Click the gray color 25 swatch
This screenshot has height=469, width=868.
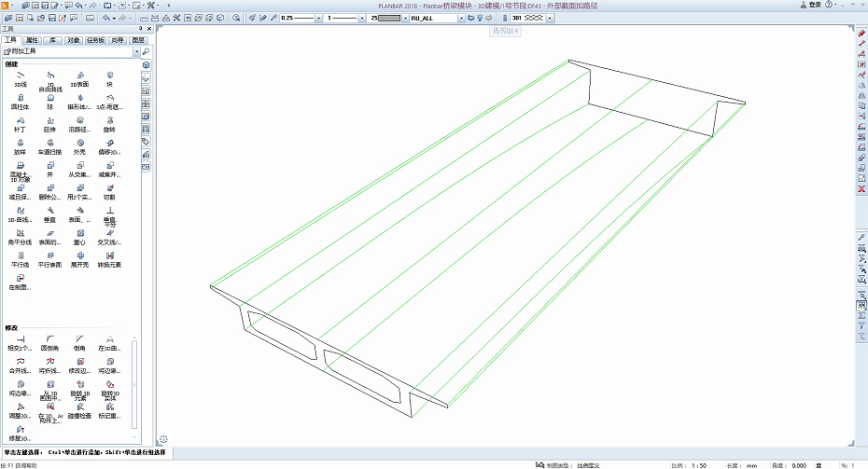tap(388, 19)
